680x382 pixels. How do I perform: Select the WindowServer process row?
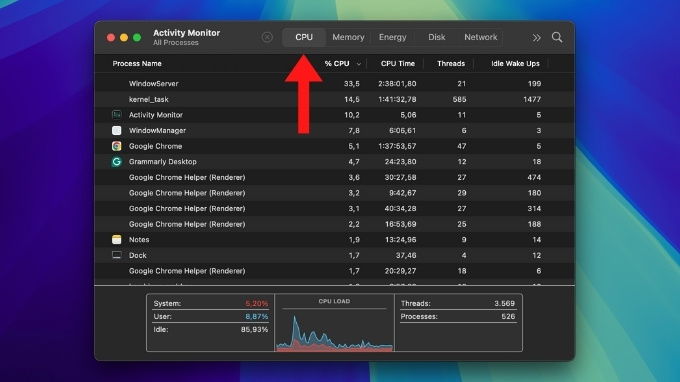(x=334, y=83)
